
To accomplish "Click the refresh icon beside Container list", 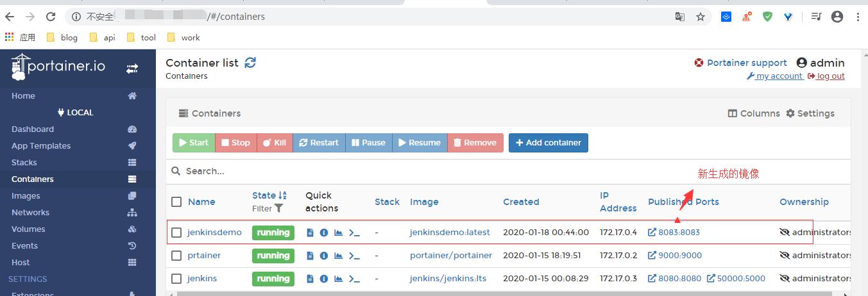I will coord(250,62).
